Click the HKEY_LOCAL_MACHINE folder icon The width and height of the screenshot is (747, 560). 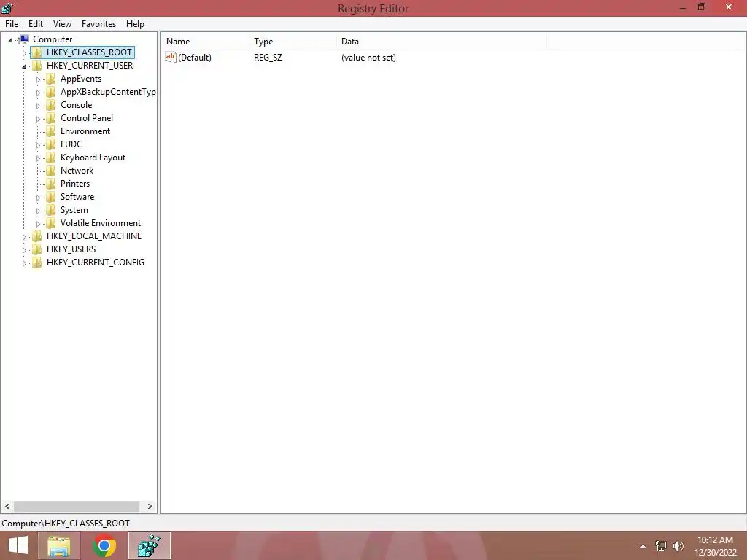(37, 236)
